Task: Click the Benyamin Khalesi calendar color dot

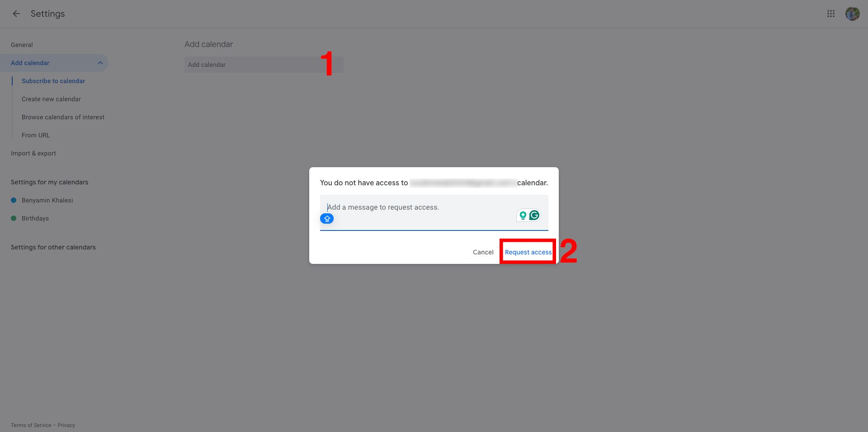Action: click(x=13, y=200)
